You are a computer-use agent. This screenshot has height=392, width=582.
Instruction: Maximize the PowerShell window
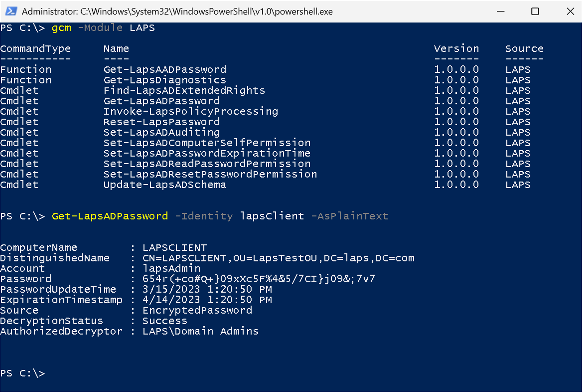535,11
